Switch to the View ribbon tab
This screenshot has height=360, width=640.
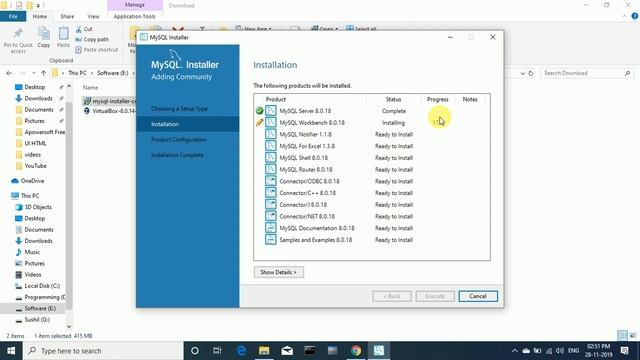pyautogui.click(x=93, y=16)
